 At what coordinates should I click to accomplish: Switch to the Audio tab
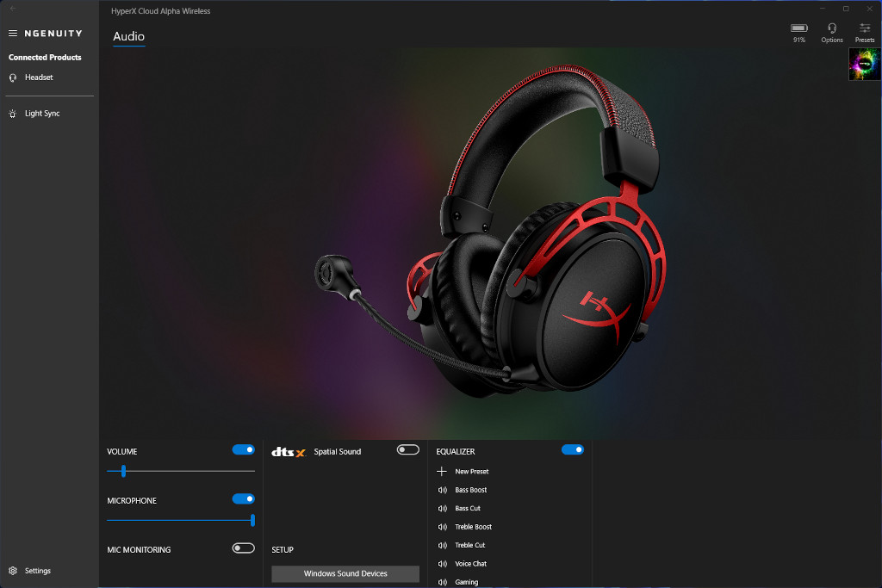[129, 36]
